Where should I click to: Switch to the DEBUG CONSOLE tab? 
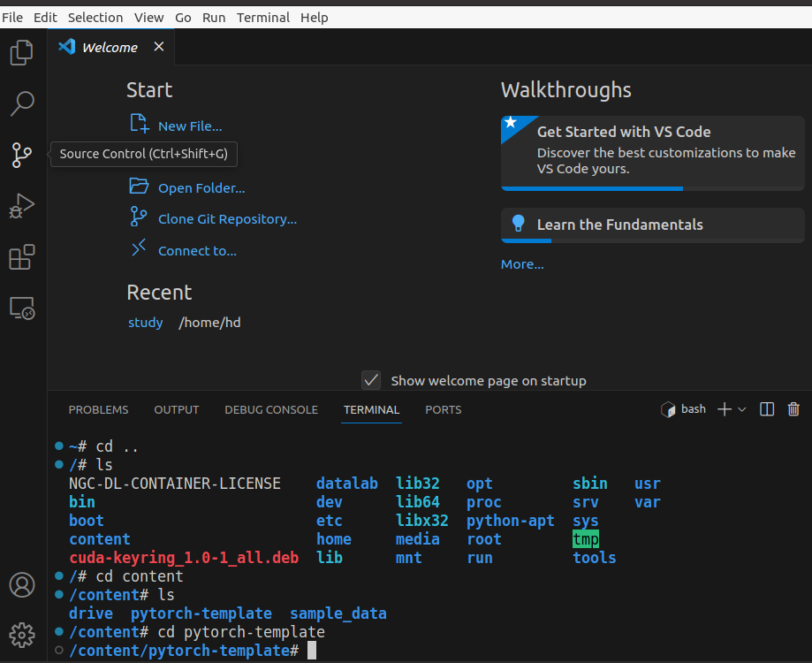coord(271,409)
